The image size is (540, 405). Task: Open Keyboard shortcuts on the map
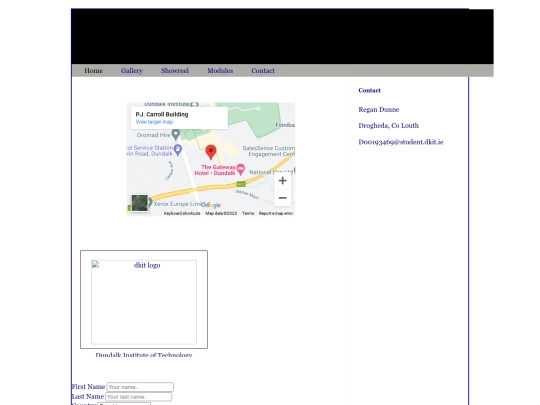click(x=182, y=214)
